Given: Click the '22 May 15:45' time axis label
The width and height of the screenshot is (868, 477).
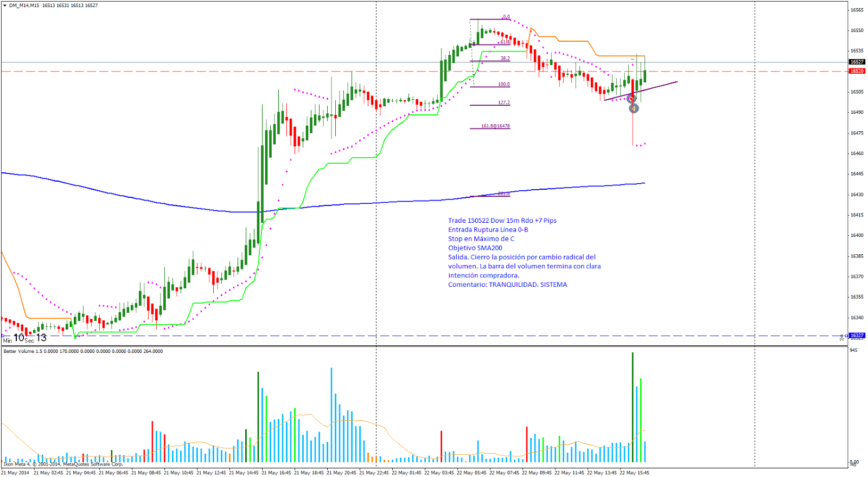Looking at the screenshot, I should coord(634,473).
